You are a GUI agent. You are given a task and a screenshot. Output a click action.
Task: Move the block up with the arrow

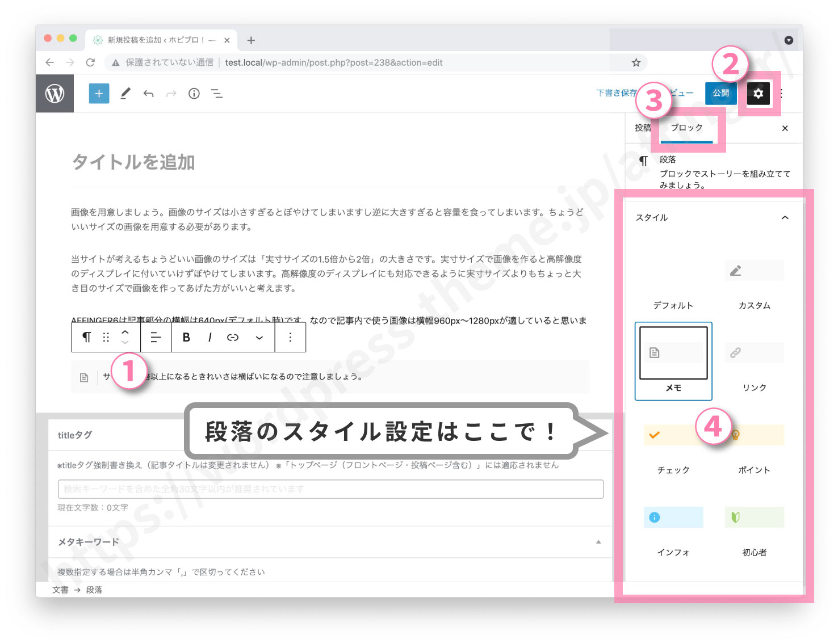click(125, 332)
